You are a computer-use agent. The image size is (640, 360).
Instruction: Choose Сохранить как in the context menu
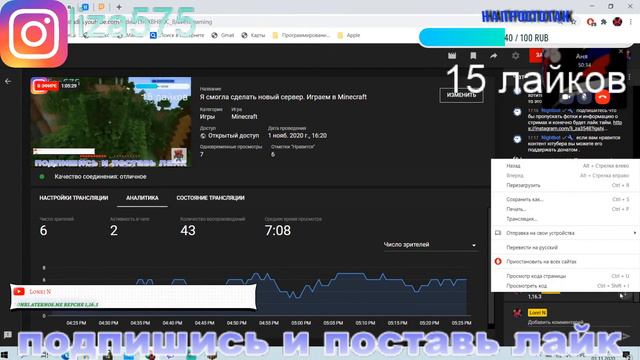point(565,200)
